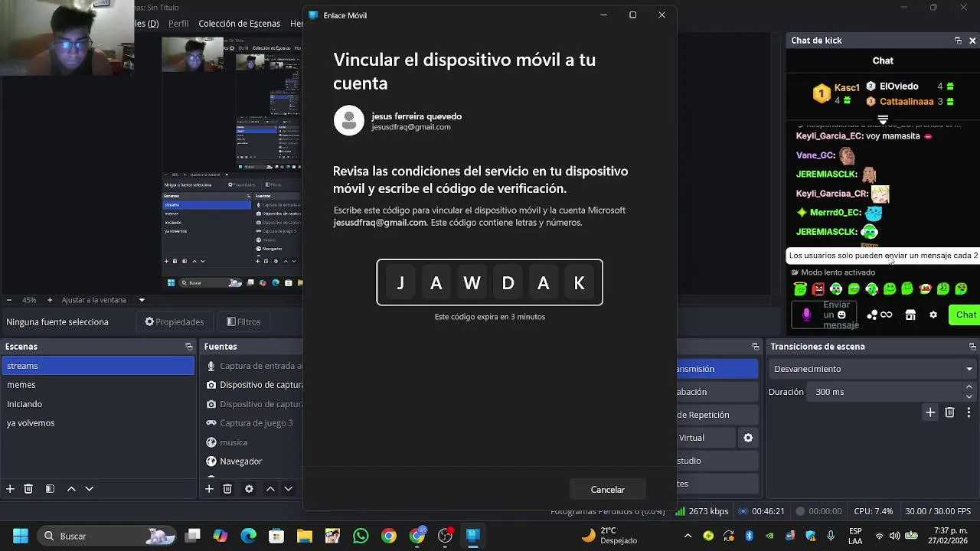Click the verification code box JAWDAK
980x551 pixels.
pyautogui.click(x=490, y=282)
